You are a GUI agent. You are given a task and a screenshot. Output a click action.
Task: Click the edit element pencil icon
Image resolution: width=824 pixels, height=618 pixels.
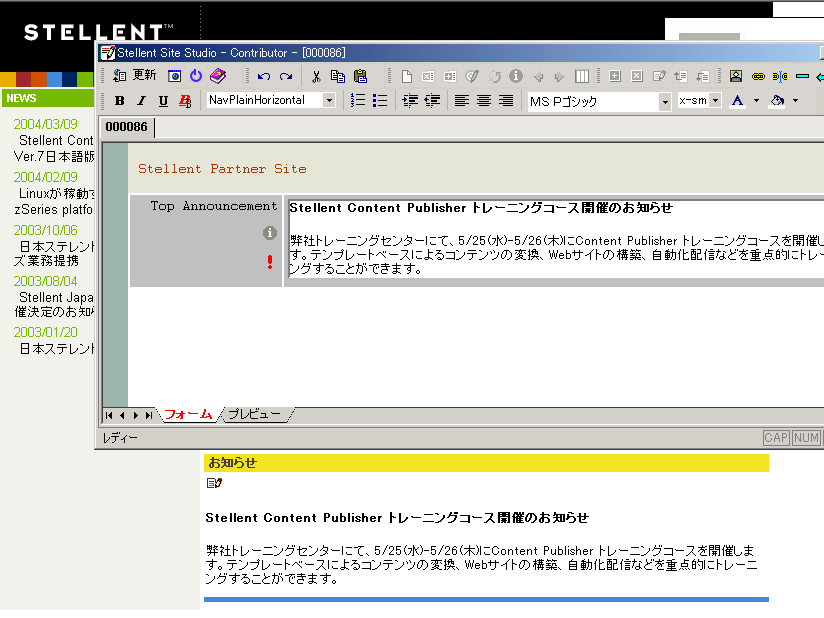(659, 76)
